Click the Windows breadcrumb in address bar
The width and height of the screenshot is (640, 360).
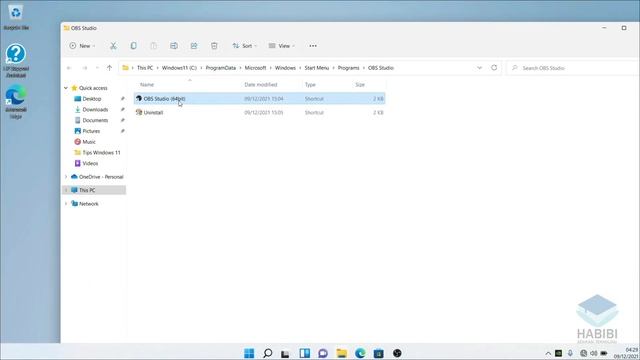coord(285,68)
